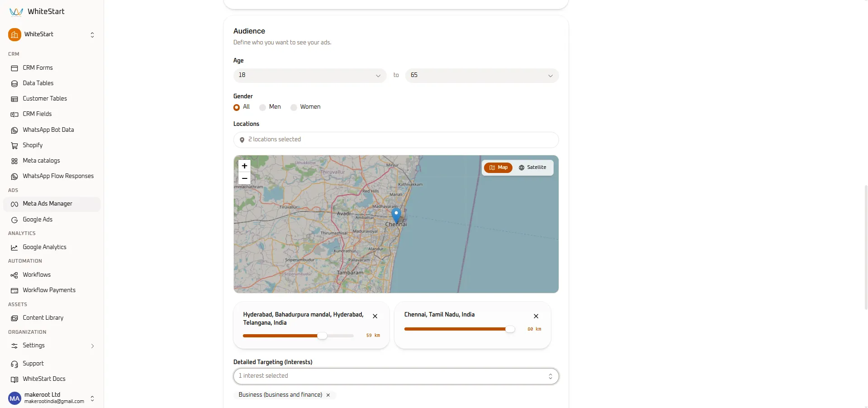Click the WhatsApp Flow Responses icon
The width and height of the screenshot is (868, 408).
[x=14, y=176]
